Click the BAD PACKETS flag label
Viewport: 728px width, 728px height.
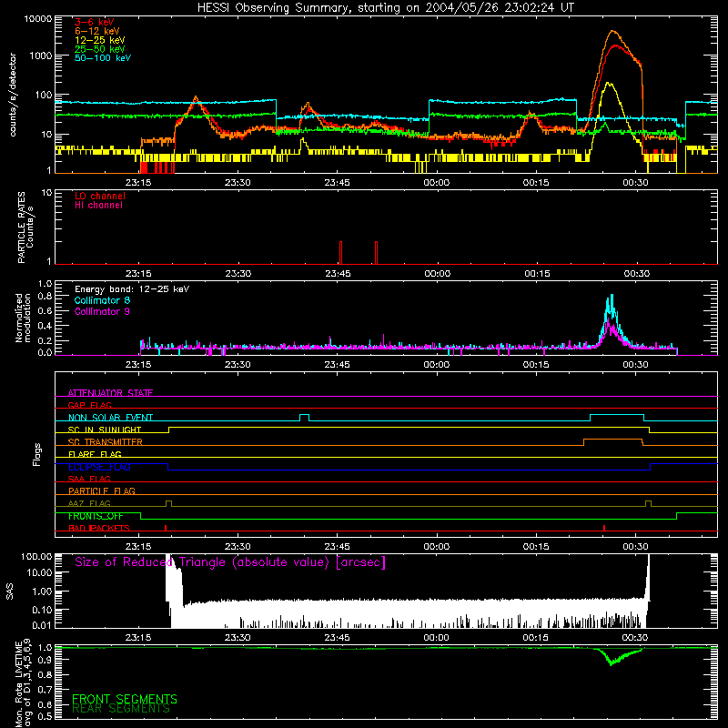[99, 528]
